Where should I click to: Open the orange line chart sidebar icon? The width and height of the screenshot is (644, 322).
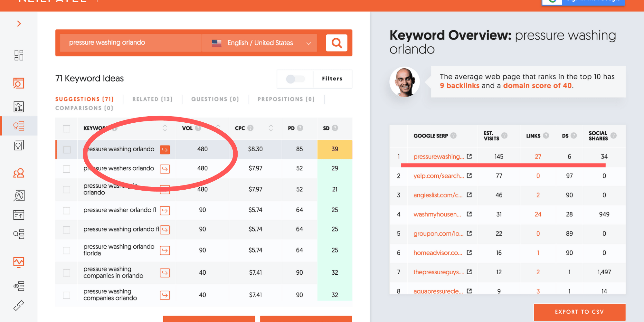19,262
